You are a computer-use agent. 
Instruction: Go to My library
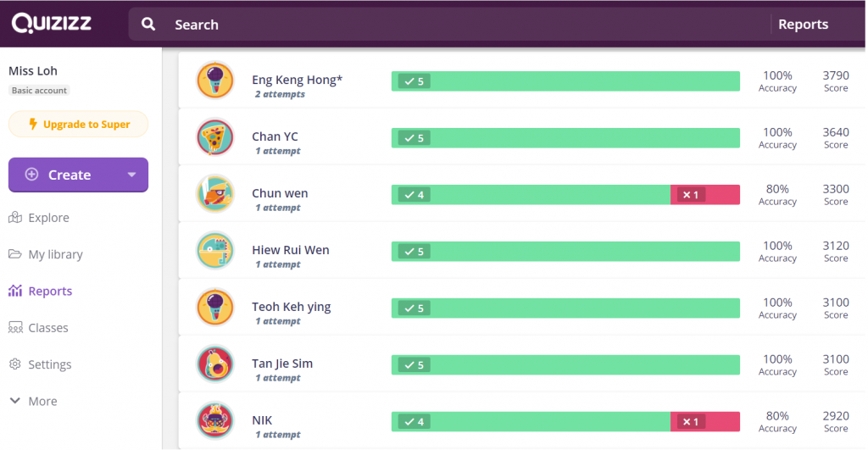(x=55, y=254)
